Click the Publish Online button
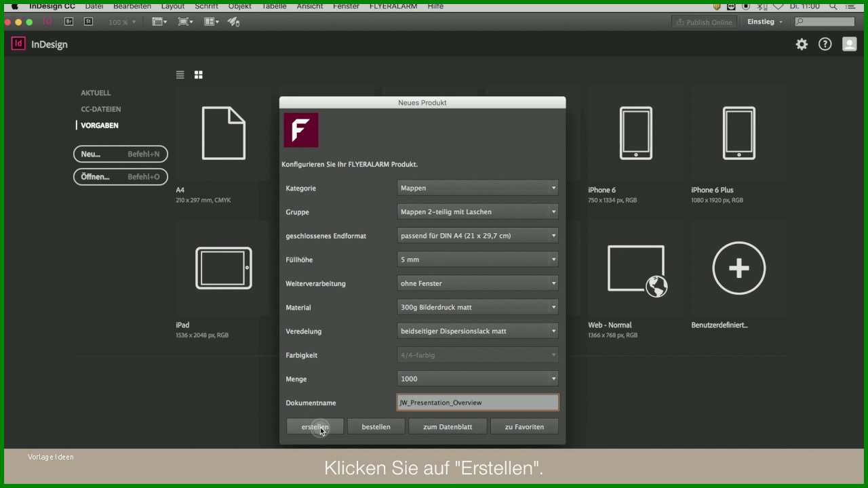Image resolution: width=868 pixels, height=488 pixels. click(705, 22)
